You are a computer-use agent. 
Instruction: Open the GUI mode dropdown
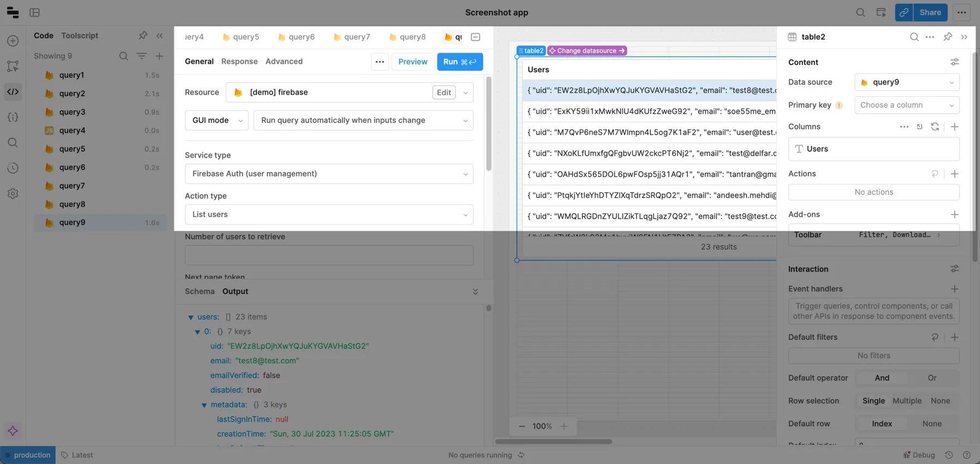(217, 120)
